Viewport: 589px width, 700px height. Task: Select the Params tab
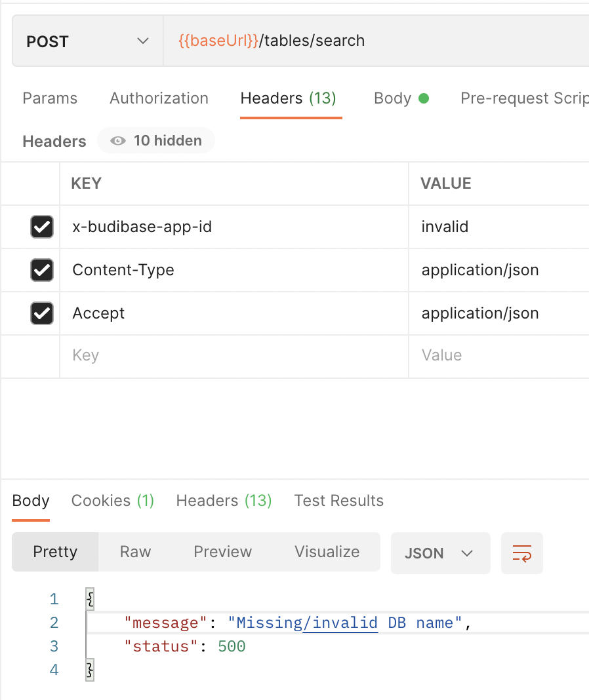[x=49, y=98]
